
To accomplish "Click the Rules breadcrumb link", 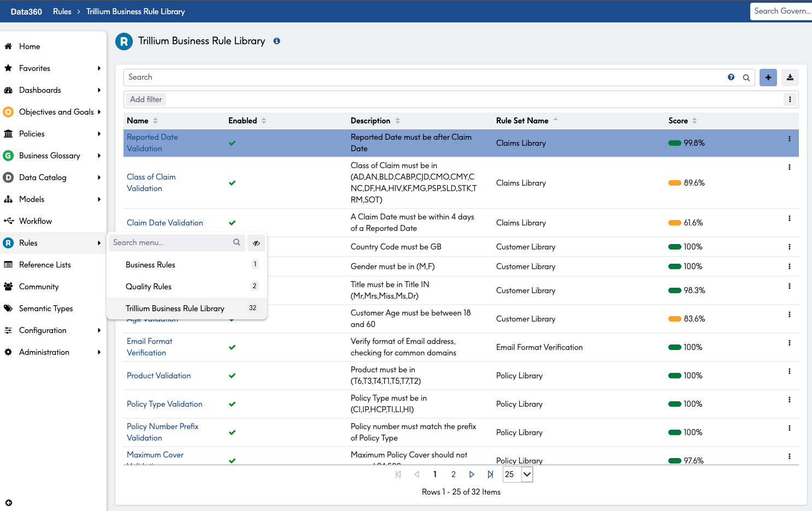I will 62,11.
